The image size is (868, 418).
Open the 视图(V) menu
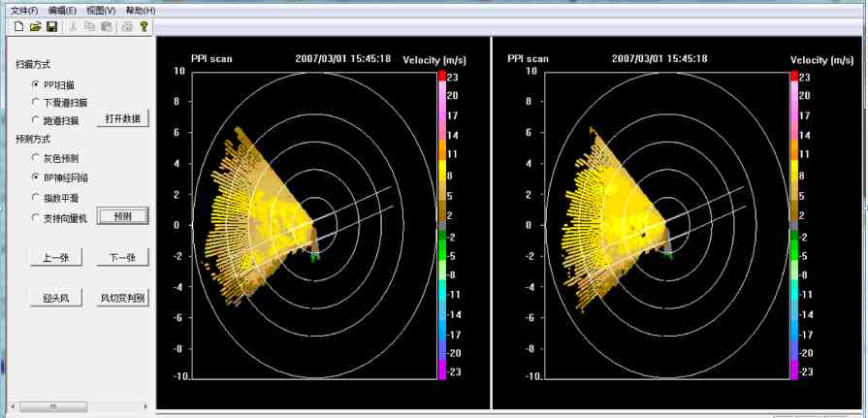(100, 10)
